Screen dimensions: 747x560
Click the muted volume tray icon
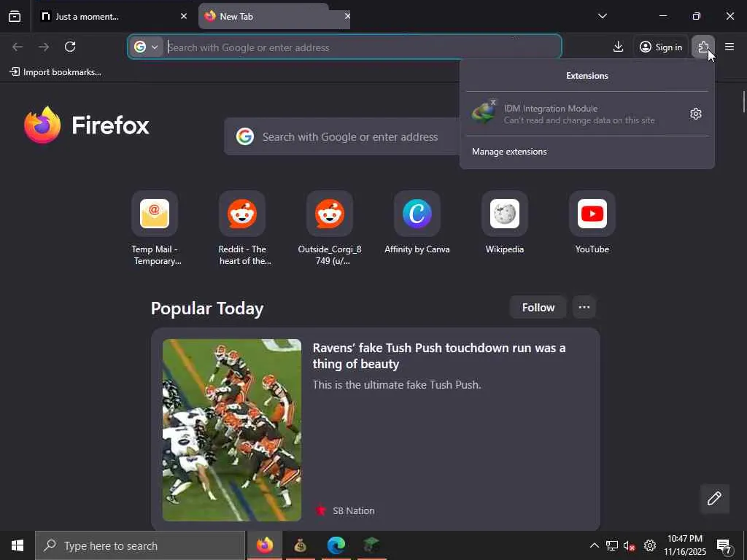click(630, 545)
